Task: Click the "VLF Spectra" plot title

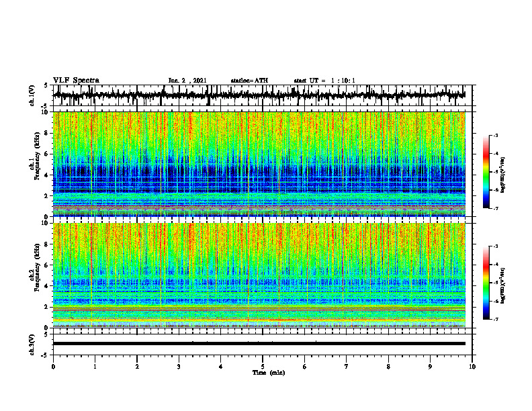Action: point(76,80)
